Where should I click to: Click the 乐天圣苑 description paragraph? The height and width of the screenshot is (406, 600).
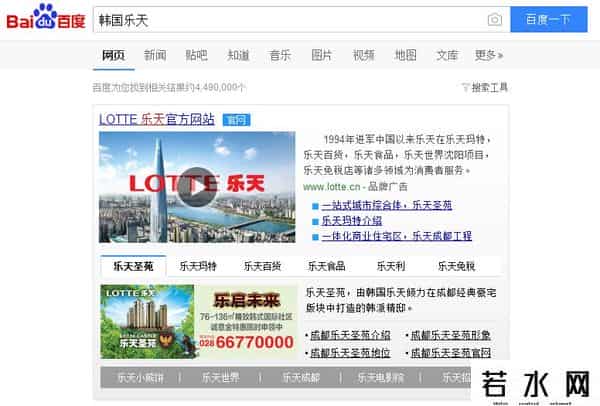401,300
